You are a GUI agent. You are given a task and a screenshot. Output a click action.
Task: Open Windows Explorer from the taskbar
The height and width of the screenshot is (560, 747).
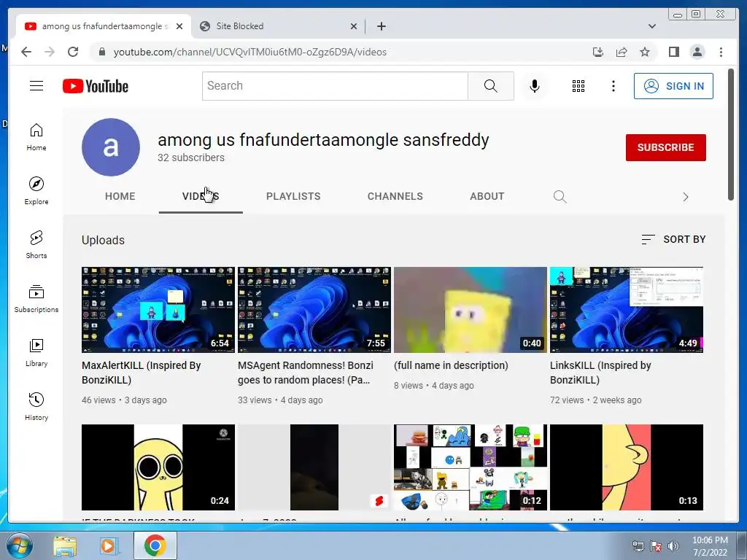tap(65, 545)
